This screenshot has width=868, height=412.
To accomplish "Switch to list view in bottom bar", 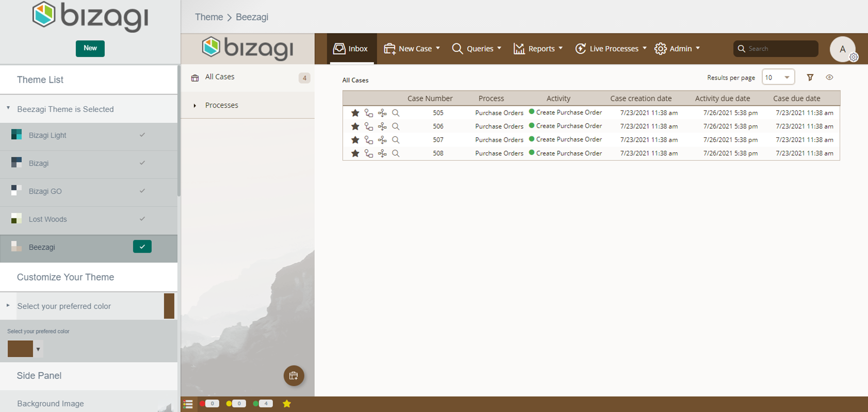I will 188,404.
